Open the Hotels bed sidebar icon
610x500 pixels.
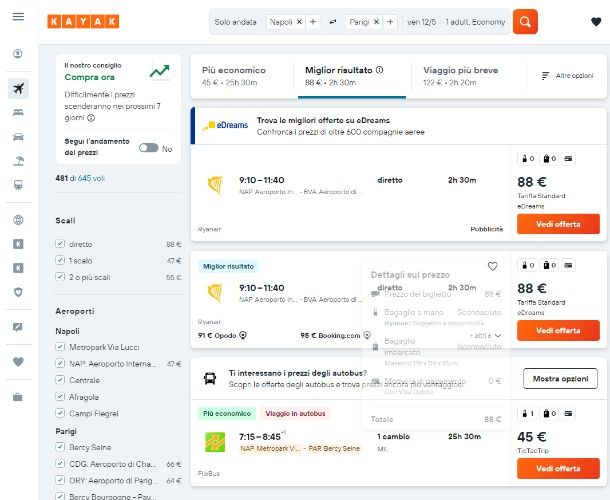coord(18,112)
